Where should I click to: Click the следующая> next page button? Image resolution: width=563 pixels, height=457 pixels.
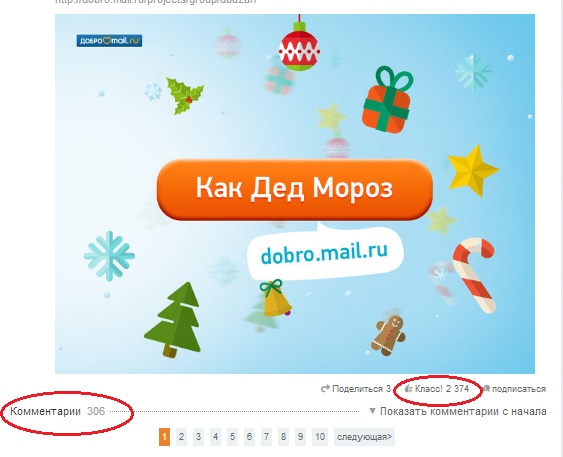[364, 437]
